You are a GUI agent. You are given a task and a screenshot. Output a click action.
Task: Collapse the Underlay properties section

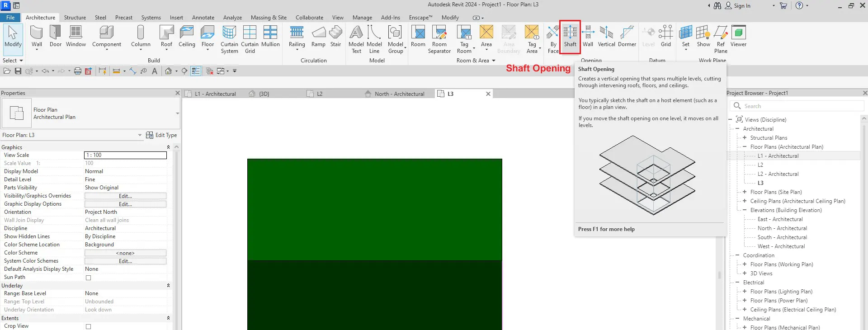(168, 286)
